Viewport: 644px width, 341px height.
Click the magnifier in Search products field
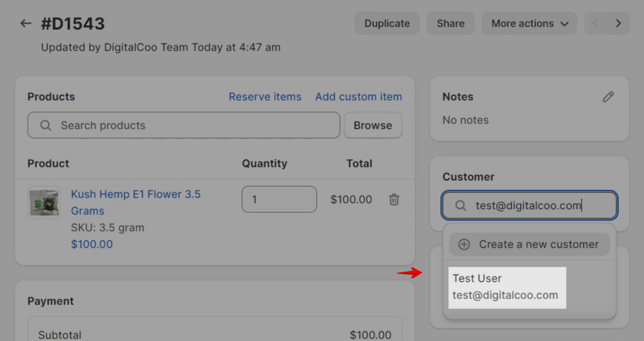(x=46, y=125)
